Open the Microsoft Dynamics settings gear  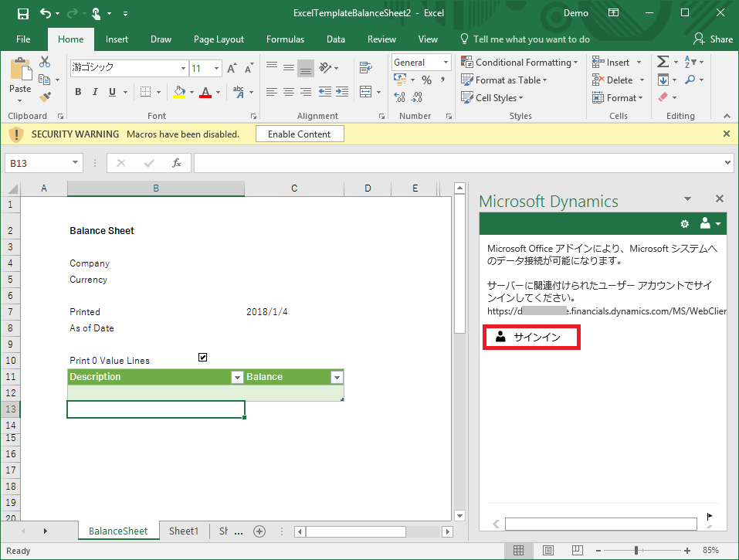tap(685, 224)
